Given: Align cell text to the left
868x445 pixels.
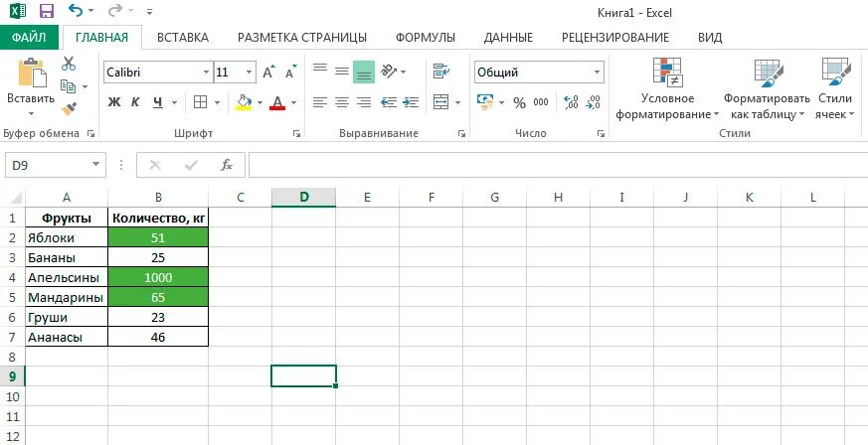Looking at the screenshot, I should (x=320, y=102).
